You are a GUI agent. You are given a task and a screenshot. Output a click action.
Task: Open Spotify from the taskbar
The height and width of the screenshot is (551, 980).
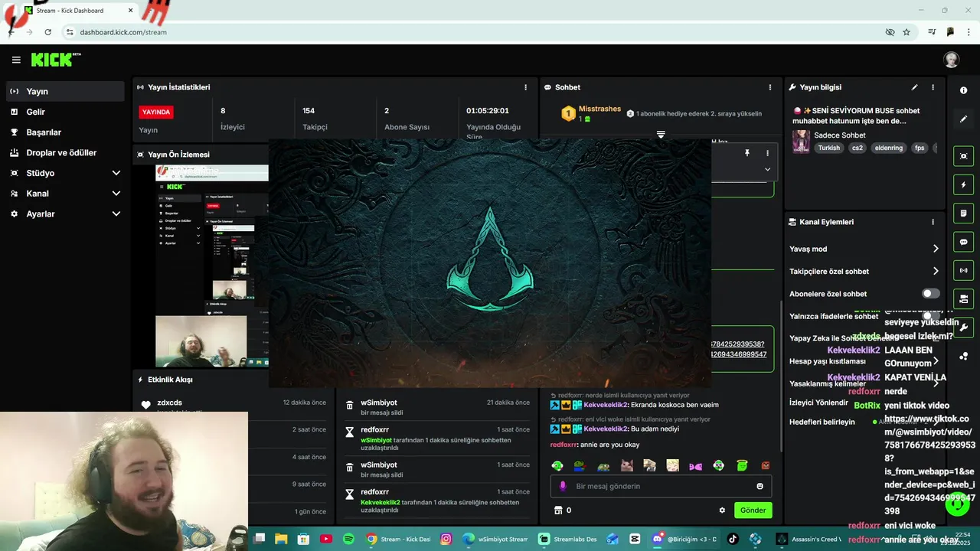click(348, 539)
